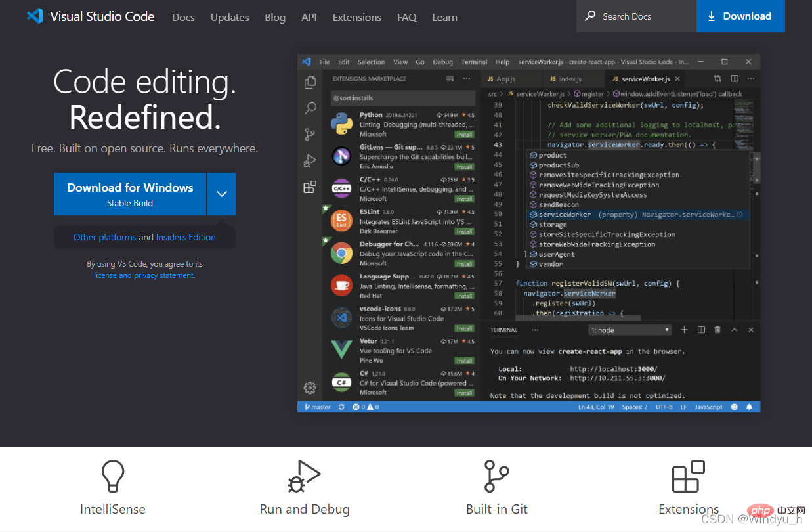Viewport: 812px width, 532px height.
Task: Click the feedback smiley in status bar
Action: pos(734,407)
